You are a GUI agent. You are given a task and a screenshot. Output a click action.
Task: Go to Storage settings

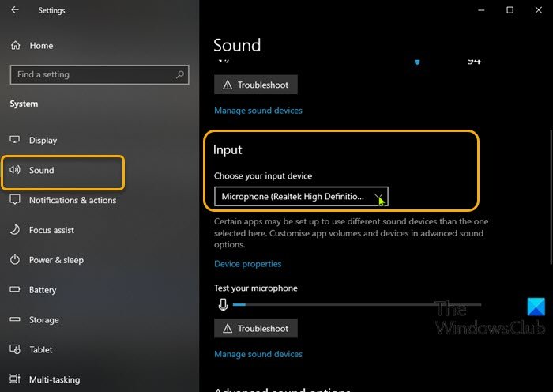(43, 320)
